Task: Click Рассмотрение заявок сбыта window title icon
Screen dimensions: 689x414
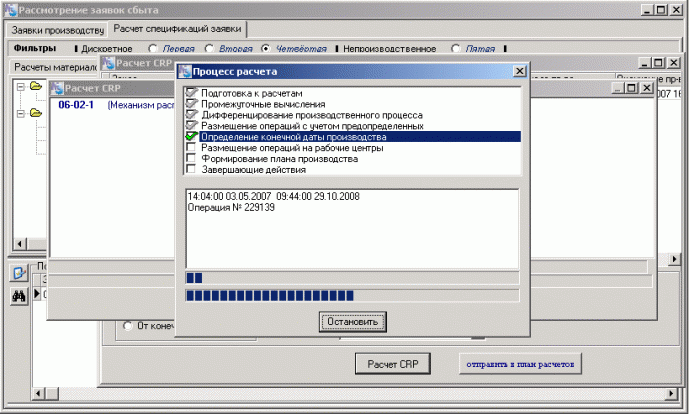Action: 11,10
